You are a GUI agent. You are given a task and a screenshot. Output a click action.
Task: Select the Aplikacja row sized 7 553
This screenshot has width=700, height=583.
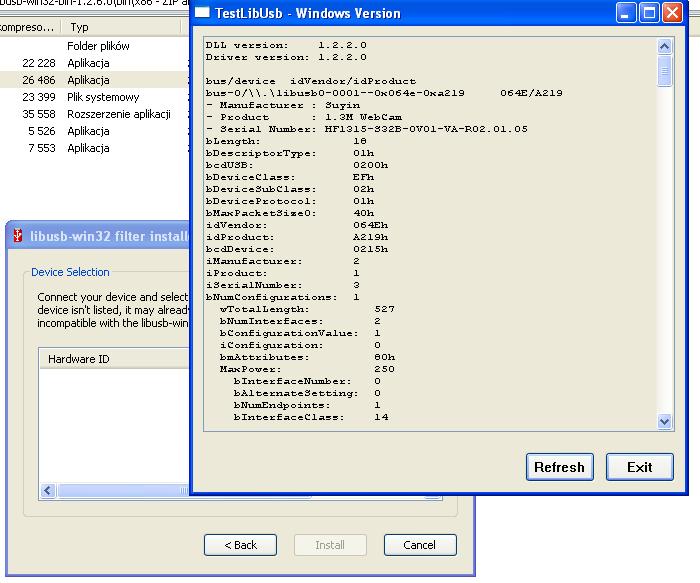click(x=94, y=148)
